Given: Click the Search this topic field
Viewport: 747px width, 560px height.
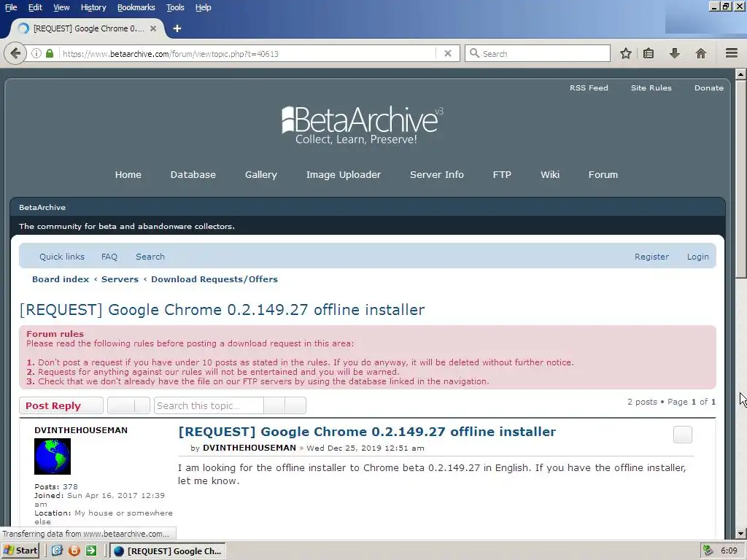Looking at the screenshot, I should coord(209,405).
